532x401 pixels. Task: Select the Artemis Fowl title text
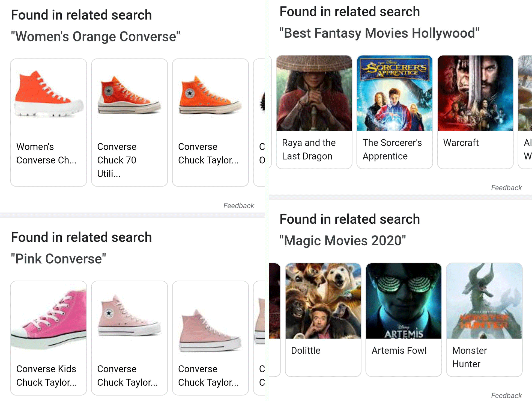(x=399, y=350)
